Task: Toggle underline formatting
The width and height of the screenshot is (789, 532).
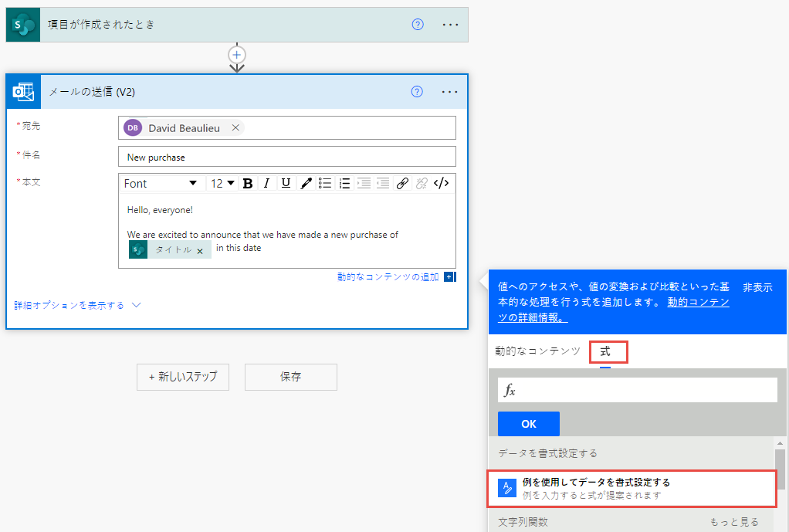Action: pos(285,183)
